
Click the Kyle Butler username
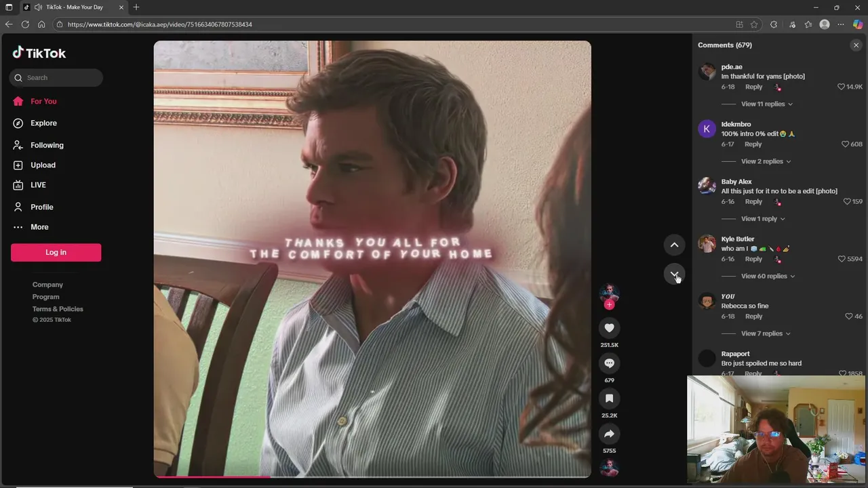point(738,239)
